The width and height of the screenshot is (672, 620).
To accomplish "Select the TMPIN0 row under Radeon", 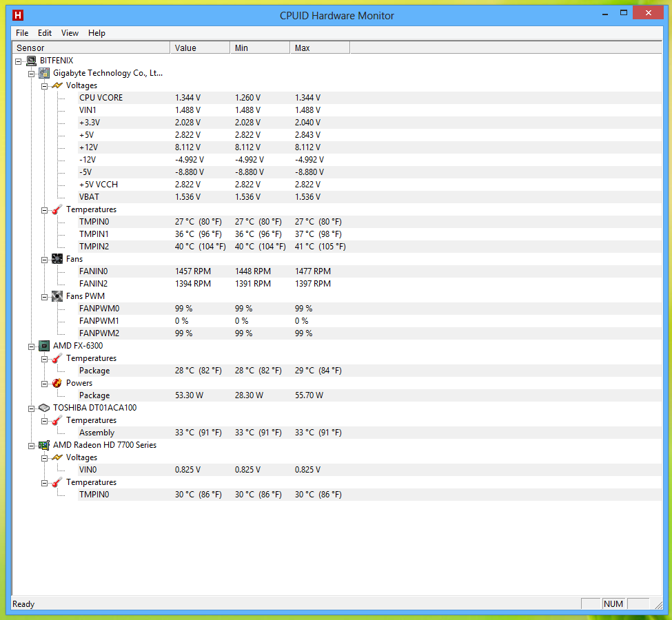I will [369, 495].
